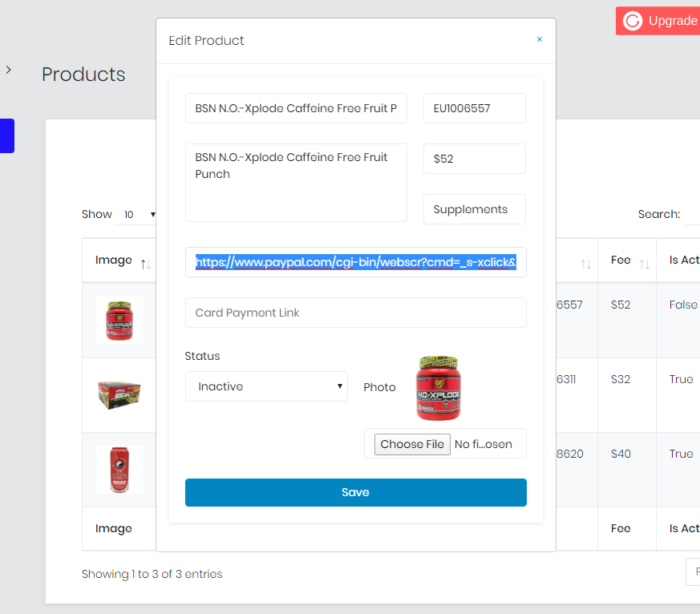
Task: Click the Upgrade button icon
Action: pyautogui.click(x=633, y=21)
